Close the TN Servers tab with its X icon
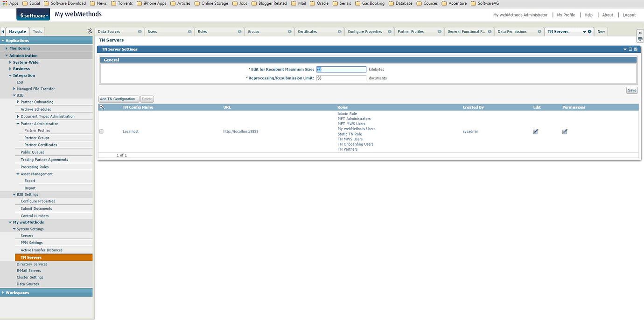The height and width of the screenshot is (320, 644). pyautogui.click(x=590, y=32)
